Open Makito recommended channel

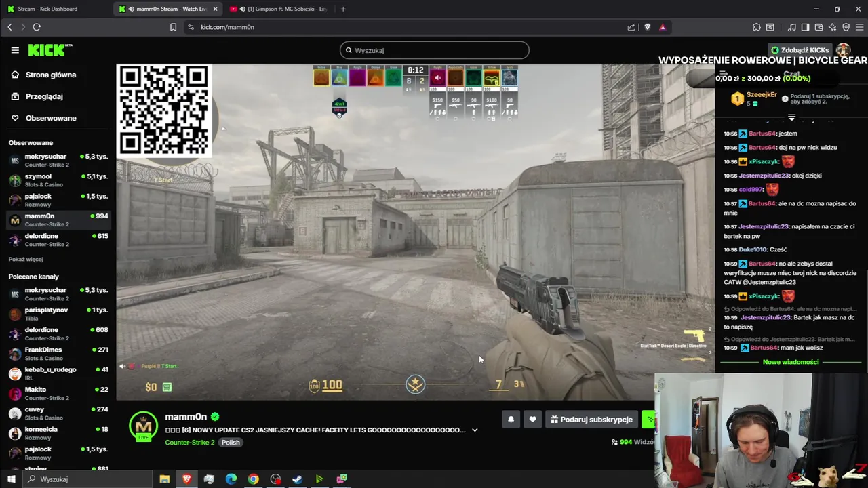tap(58, 393)
